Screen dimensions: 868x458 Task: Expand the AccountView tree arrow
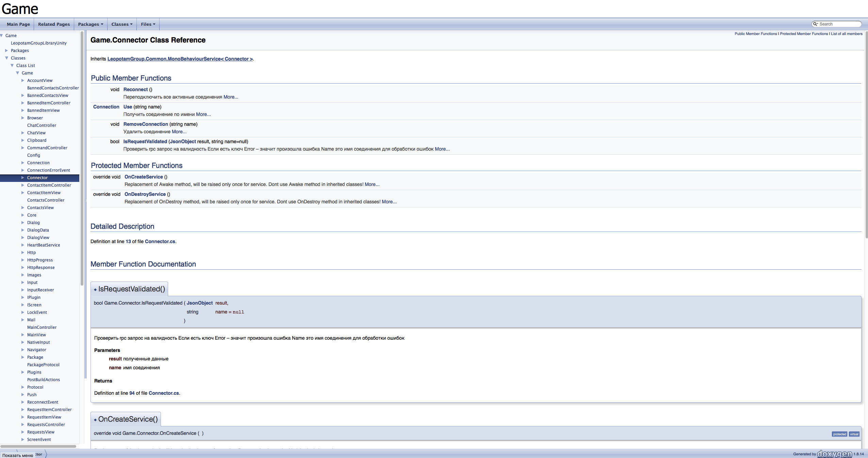(23, 81)
